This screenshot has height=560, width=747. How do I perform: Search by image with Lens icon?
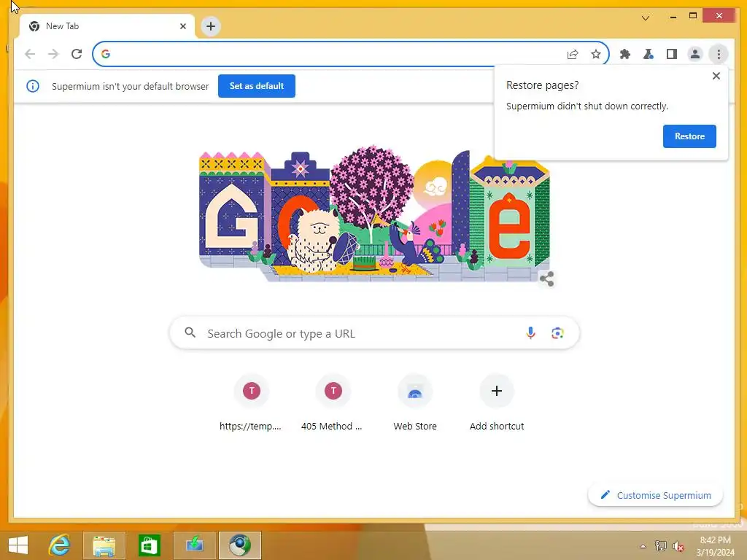557,332
